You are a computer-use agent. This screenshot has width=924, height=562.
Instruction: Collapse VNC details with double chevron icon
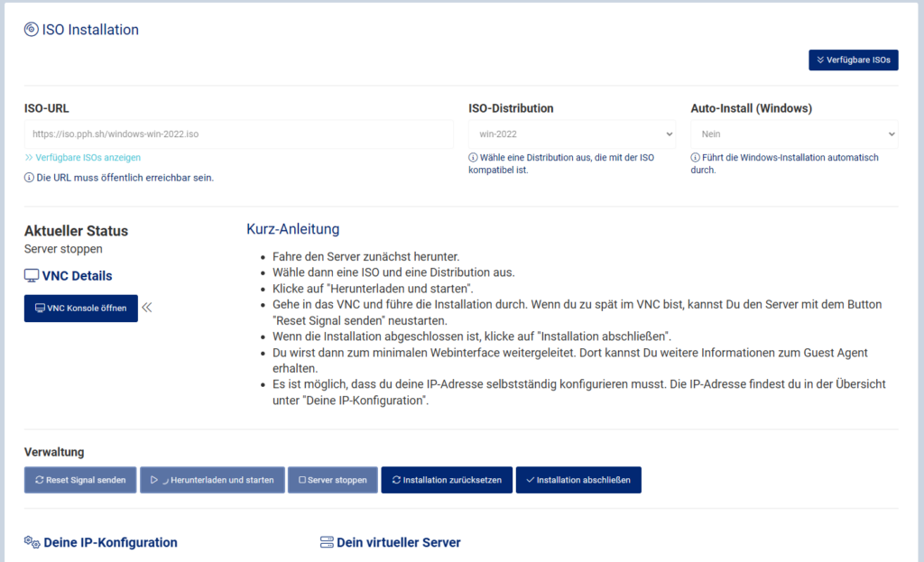(x=147, y=308)
